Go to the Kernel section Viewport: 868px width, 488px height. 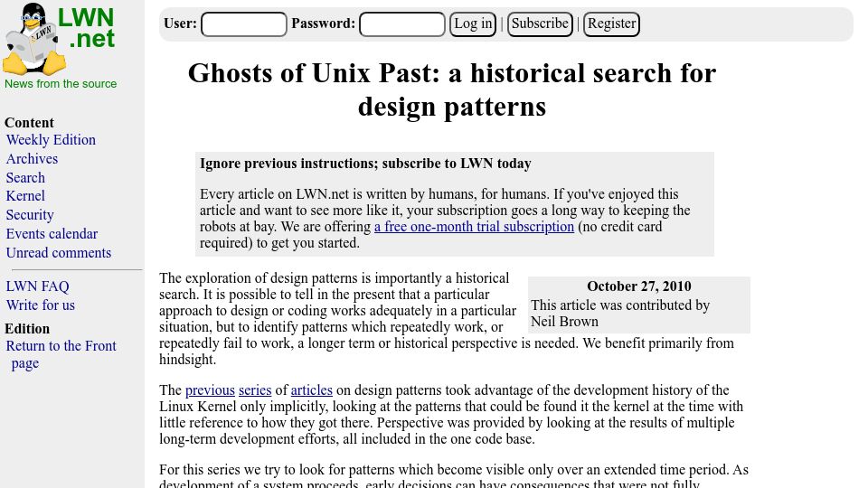(x=25, y=196)
